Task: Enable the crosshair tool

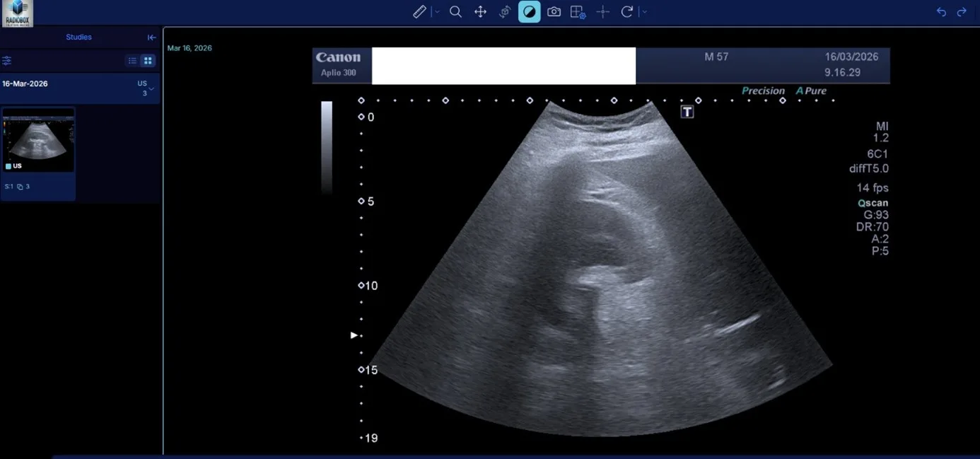Action: (x=602, y=12)
